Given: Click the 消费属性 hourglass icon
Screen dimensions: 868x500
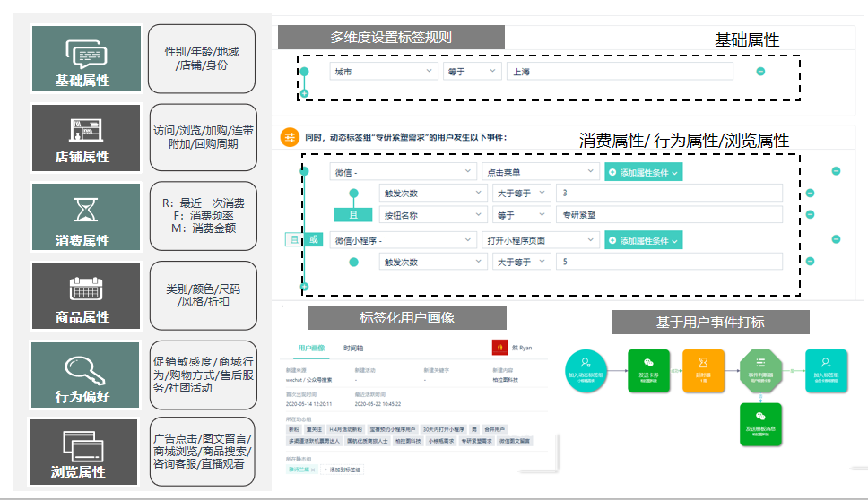Looking at the screenshot, I should pyautogui.click(x=86, y=208).
